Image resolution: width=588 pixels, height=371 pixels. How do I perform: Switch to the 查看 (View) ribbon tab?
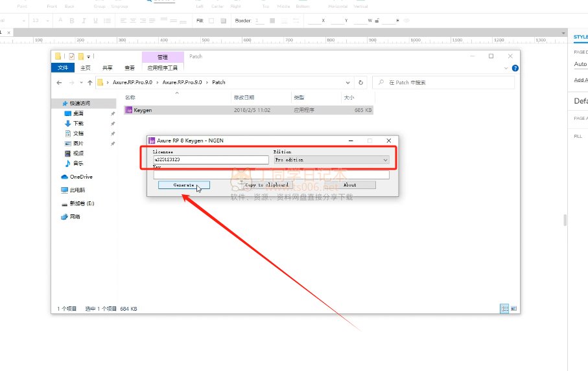click(x=130, y=67)
